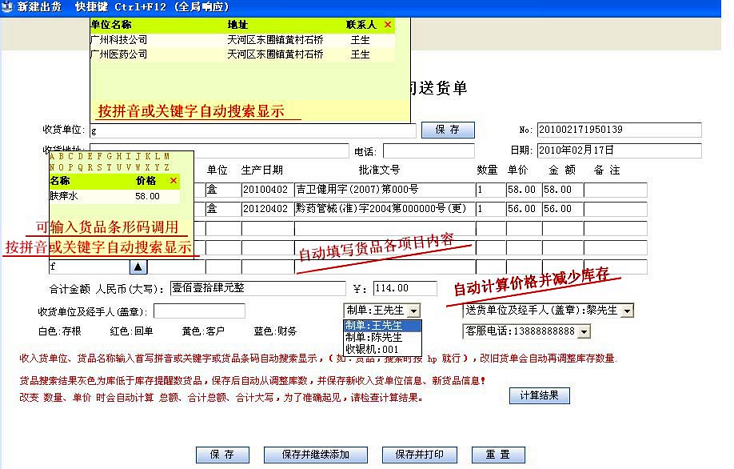Screen dimensions: 734x469
Task: Click 备注 cell in the 20120402 row
Action: click(x=616, y=209)
